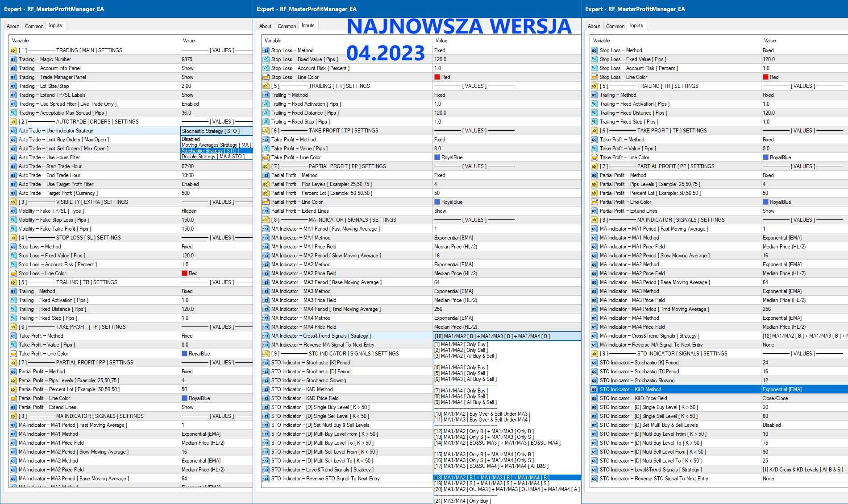Click the icon beside STO Indicator – Level&Trend Signals in right window
848x504 pixels.
coord(594,470)
